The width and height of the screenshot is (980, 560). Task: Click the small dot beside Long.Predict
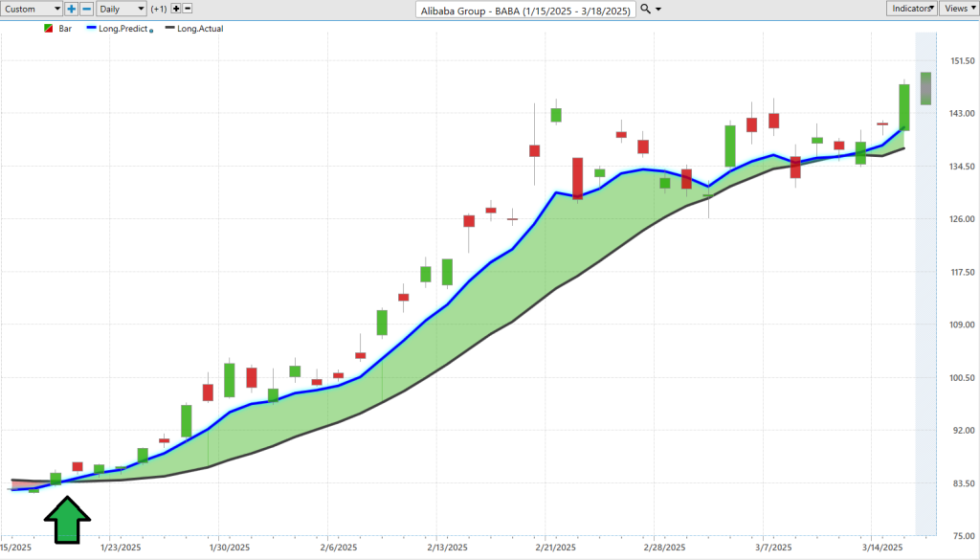tap(151, 31)
